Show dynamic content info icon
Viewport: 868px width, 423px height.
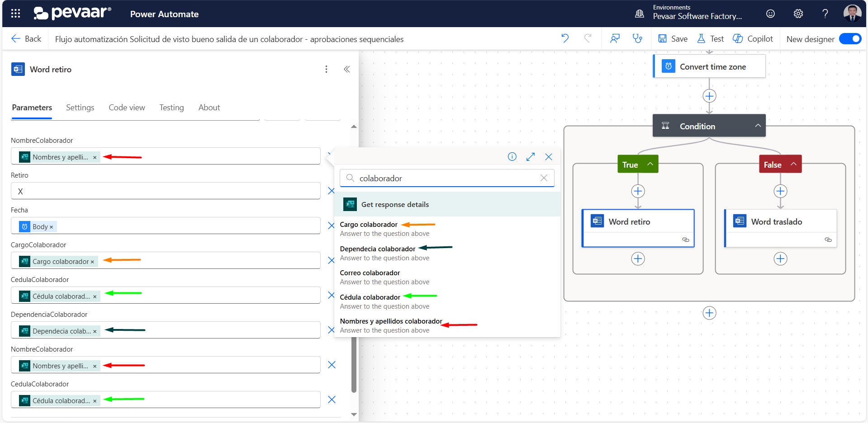[x=512, y=157]
